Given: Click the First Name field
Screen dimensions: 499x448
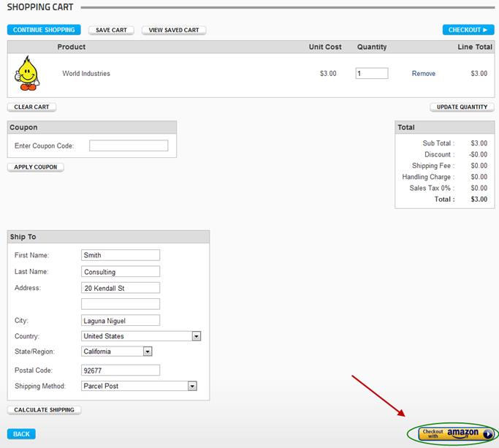Looking at the screenshot, I should click(x=121, y=255).
